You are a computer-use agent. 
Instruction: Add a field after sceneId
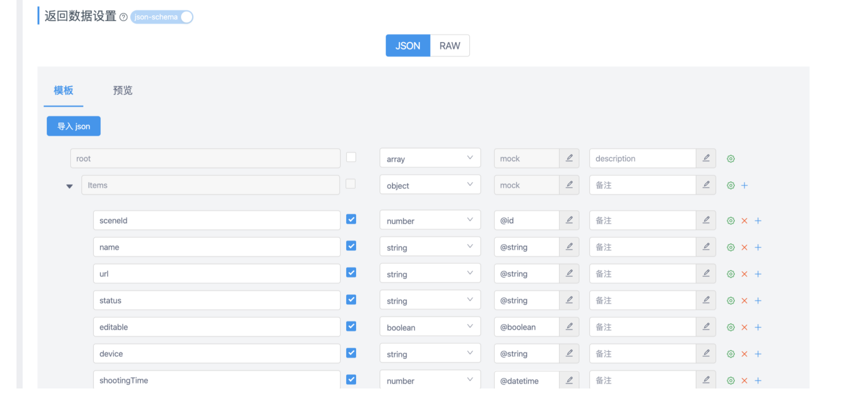[x=758, y=221]
